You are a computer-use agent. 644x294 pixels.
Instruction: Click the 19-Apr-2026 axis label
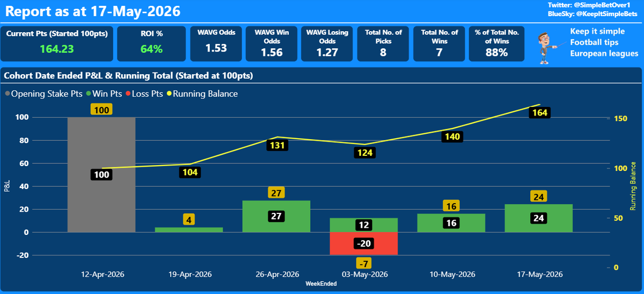189,274
